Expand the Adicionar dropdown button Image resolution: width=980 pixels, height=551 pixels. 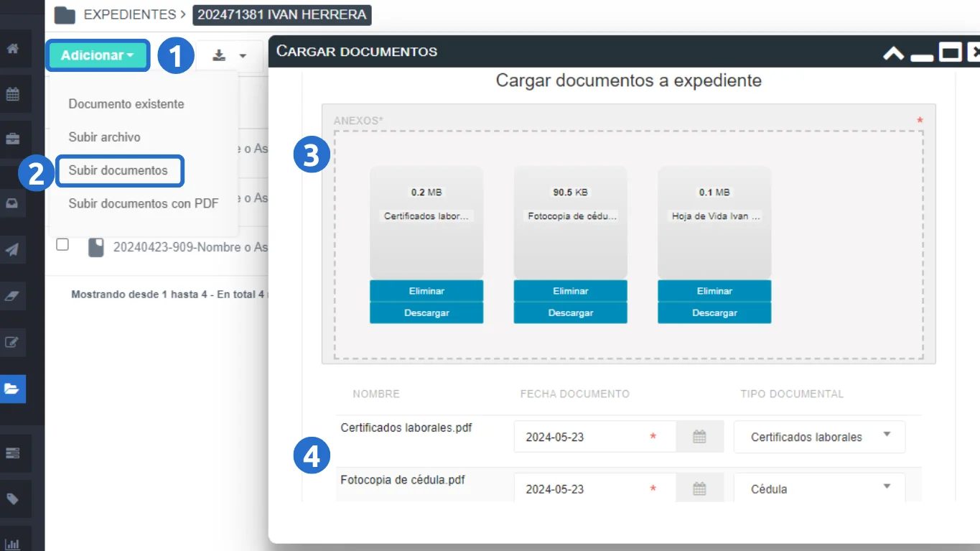tap(98, 55)
